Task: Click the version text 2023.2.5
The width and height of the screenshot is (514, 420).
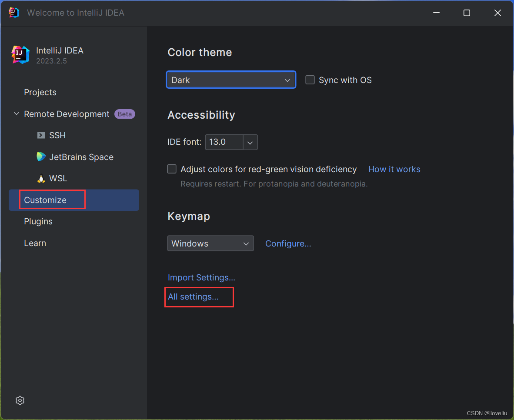Action: click(x=51, y=61)
